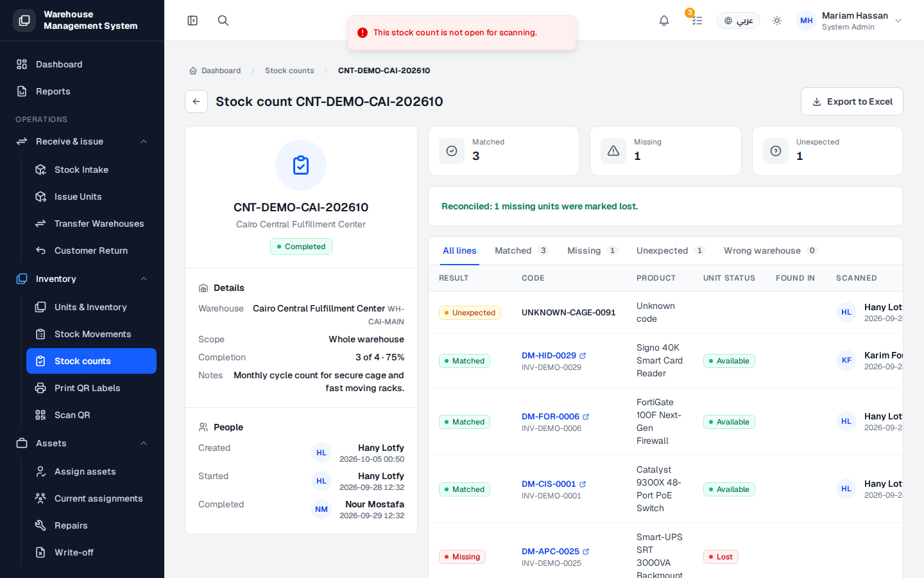Open Customer Return page
The height and width of the screenshot is (578, 924).
point(91,250)
